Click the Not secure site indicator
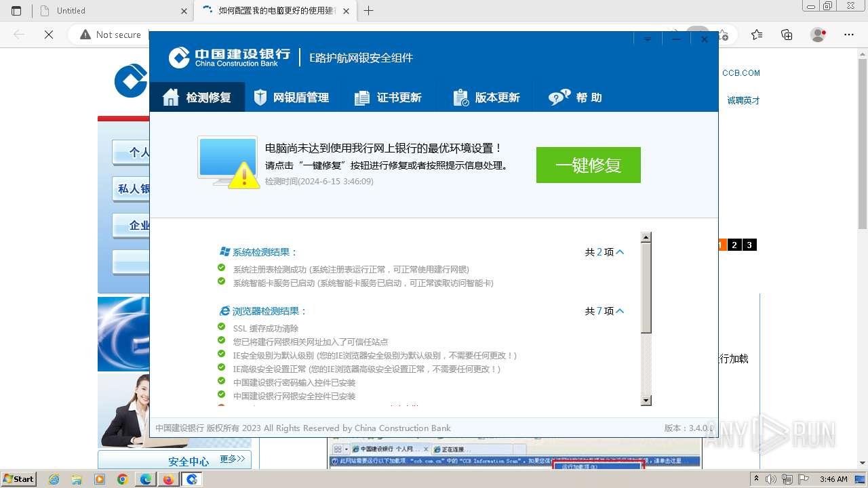Viewport: 868px width, 488px height. click(x=111, y=35)
